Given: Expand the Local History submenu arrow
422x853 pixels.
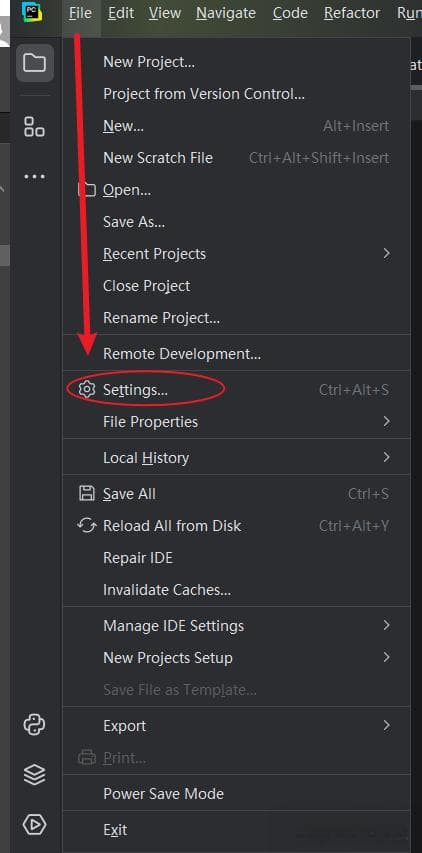Looking at the screenshot, I should click(x=386, y=458).
